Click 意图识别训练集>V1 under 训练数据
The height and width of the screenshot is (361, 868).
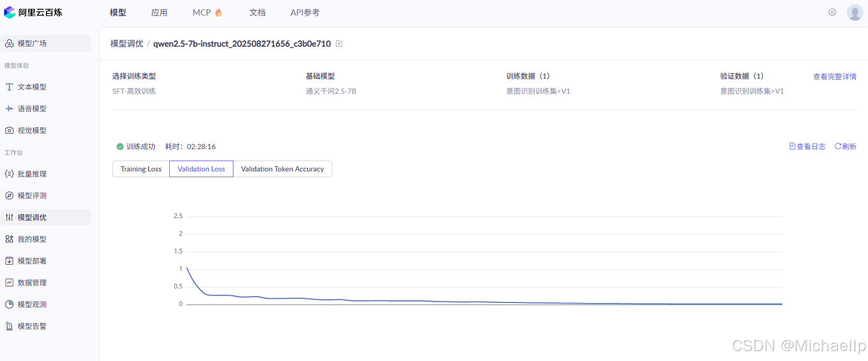(538, 91)
